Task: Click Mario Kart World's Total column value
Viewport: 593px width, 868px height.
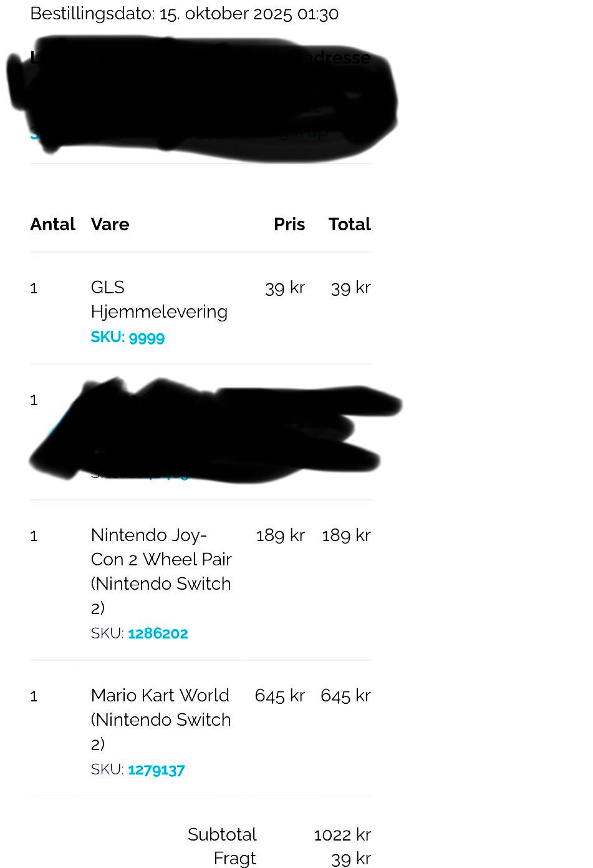Action: point(345,695)
